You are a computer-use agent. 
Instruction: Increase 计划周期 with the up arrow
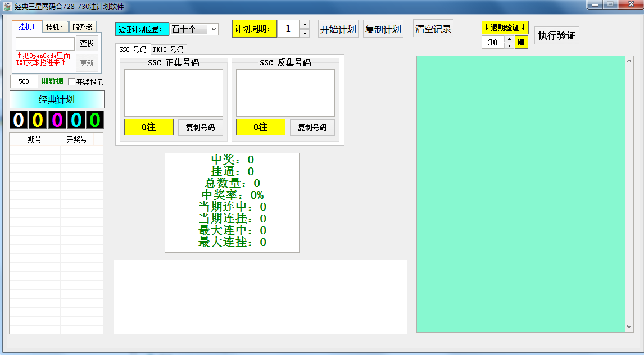pos(305,24)
